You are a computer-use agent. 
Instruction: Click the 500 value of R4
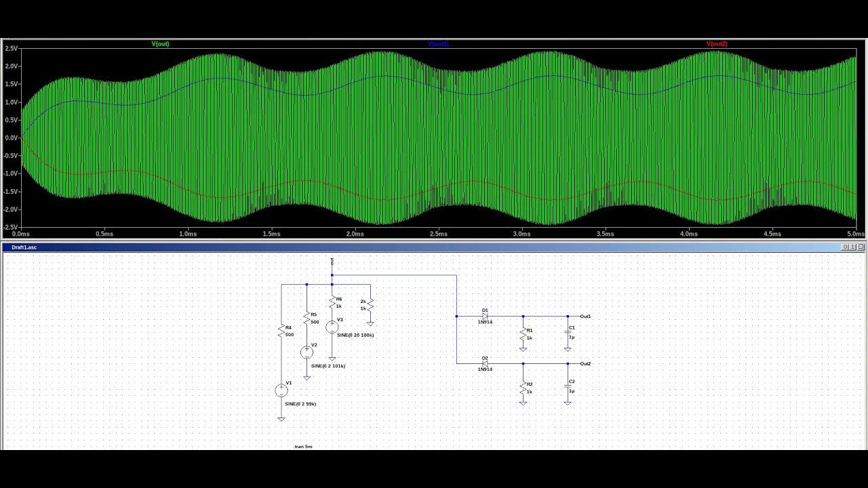[290, 335]
